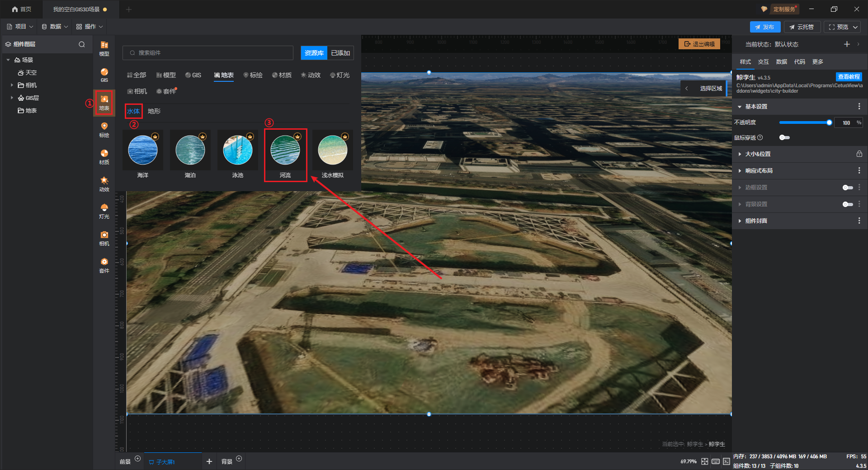This screenshot has width=868, height=470.
Task: Select the 灯光 (Lighting) sidebar icon
Action: point(104,211)
